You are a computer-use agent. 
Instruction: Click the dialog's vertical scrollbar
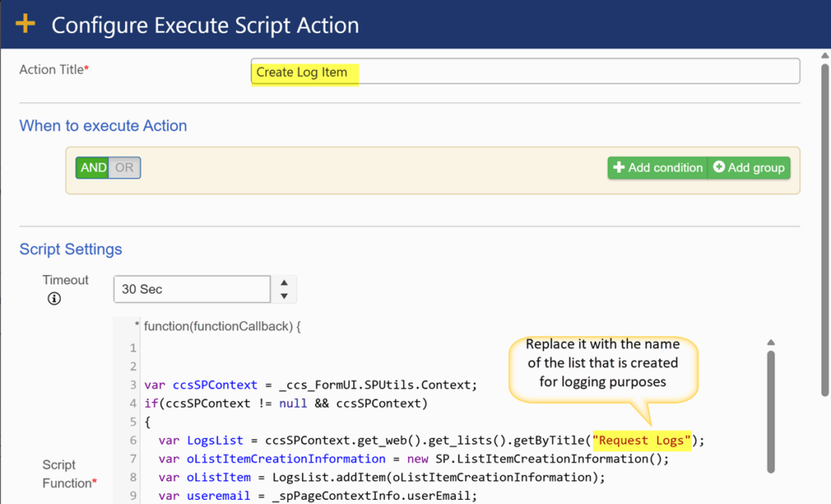[825, 230]
